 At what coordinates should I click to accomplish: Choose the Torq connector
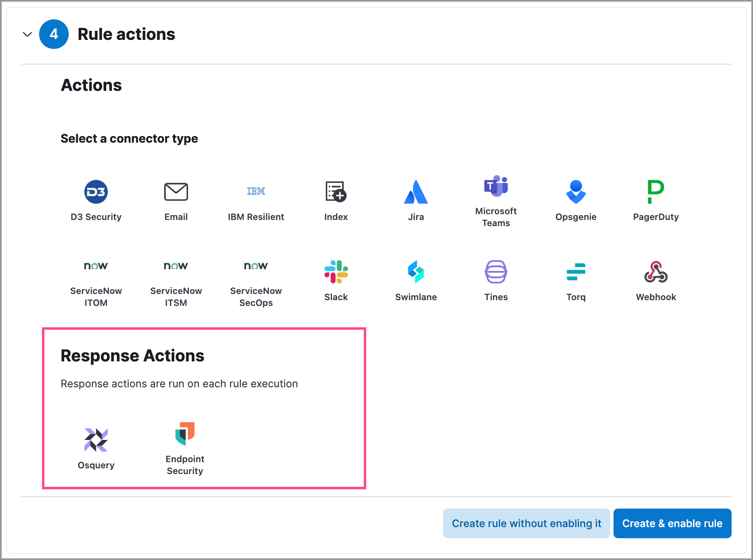[576, 280]
